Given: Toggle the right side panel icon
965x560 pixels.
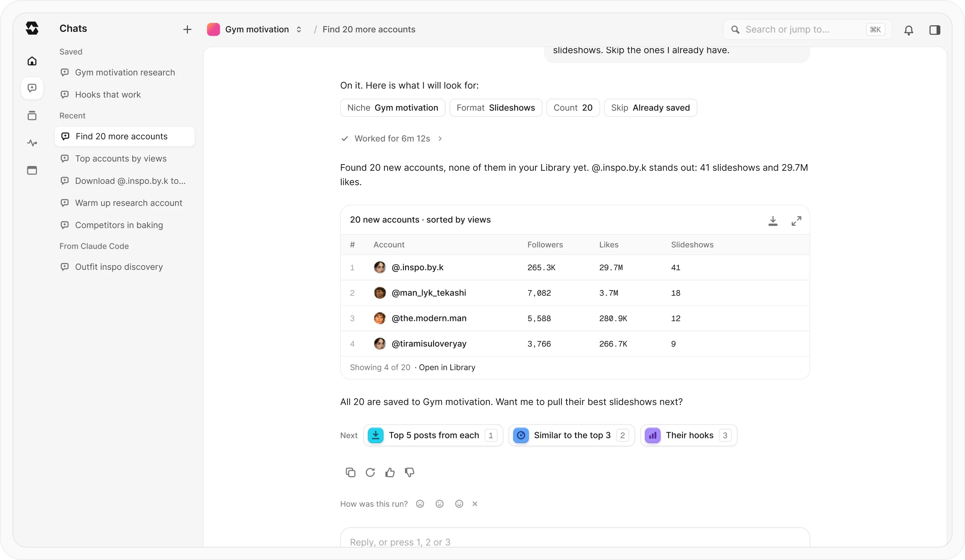Looking at the screenshot, I should click(935, 30).
